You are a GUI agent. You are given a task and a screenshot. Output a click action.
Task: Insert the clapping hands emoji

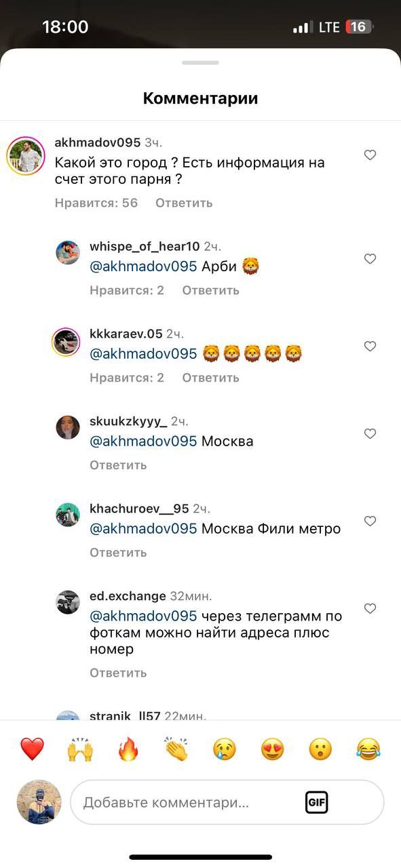pyautogui.click(x=176, y=749)
